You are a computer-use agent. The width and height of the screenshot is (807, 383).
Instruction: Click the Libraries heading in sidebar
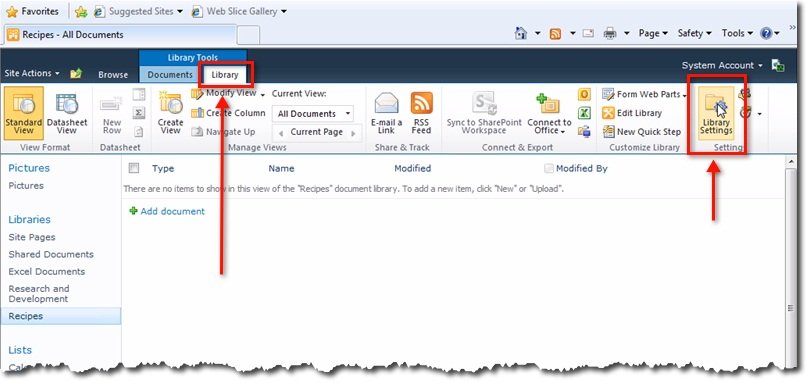point(29,219)
